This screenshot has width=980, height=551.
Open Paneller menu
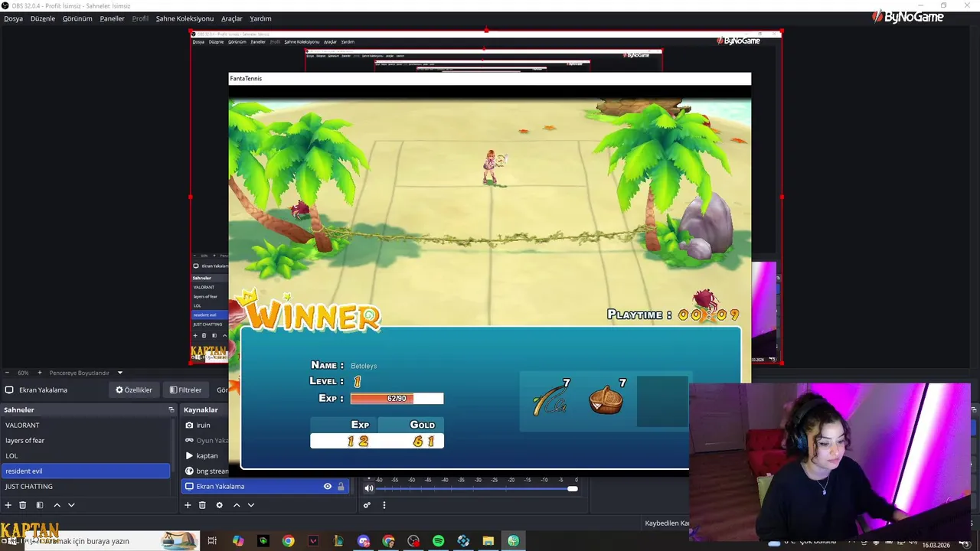(112, 18)
